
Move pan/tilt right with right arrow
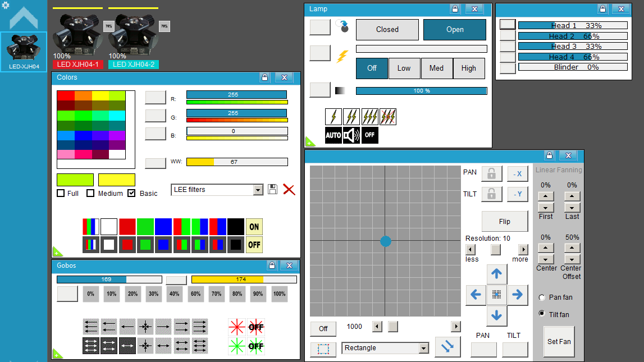click(518, 294)
